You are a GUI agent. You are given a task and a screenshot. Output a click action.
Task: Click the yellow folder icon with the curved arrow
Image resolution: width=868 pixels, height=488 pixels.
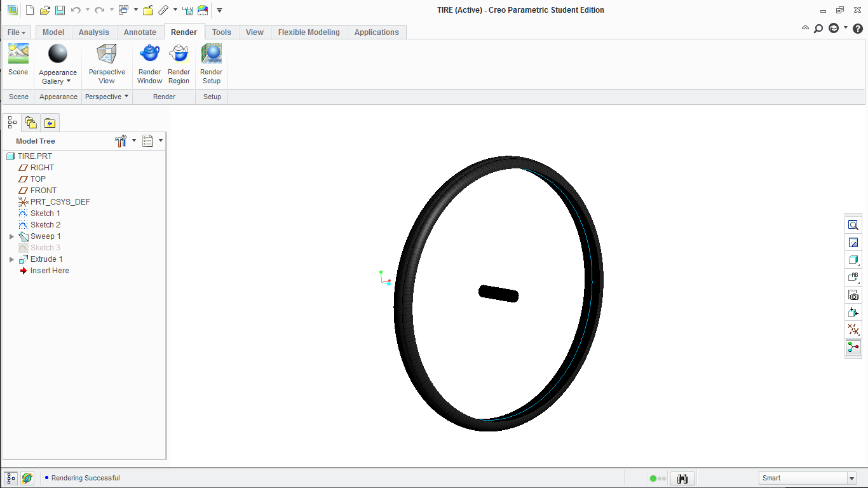tap(147, 10)
